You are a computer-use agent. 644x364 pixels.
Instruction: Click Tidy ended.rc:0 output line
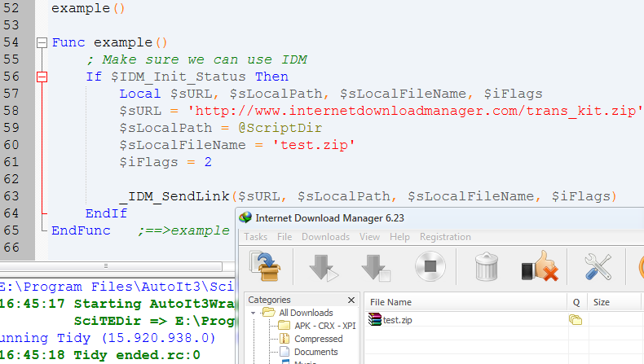100,355
